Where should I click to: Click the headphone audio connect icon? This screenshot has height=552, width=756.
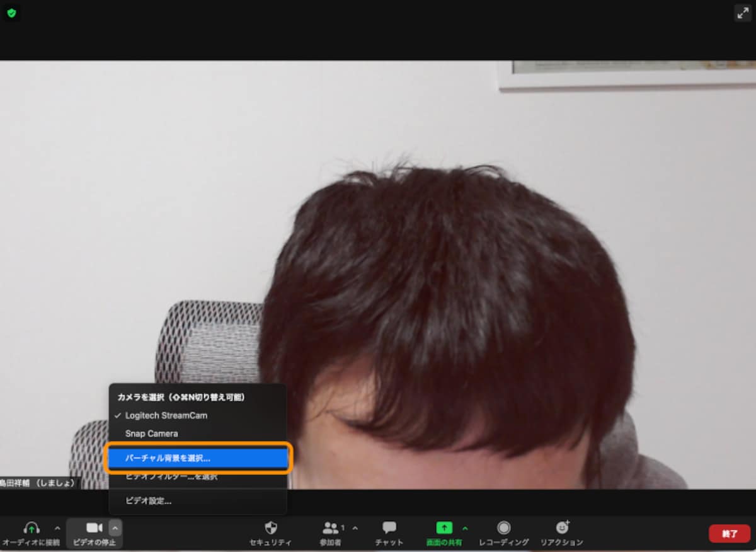pyautogui.click(x=31, y=527)
